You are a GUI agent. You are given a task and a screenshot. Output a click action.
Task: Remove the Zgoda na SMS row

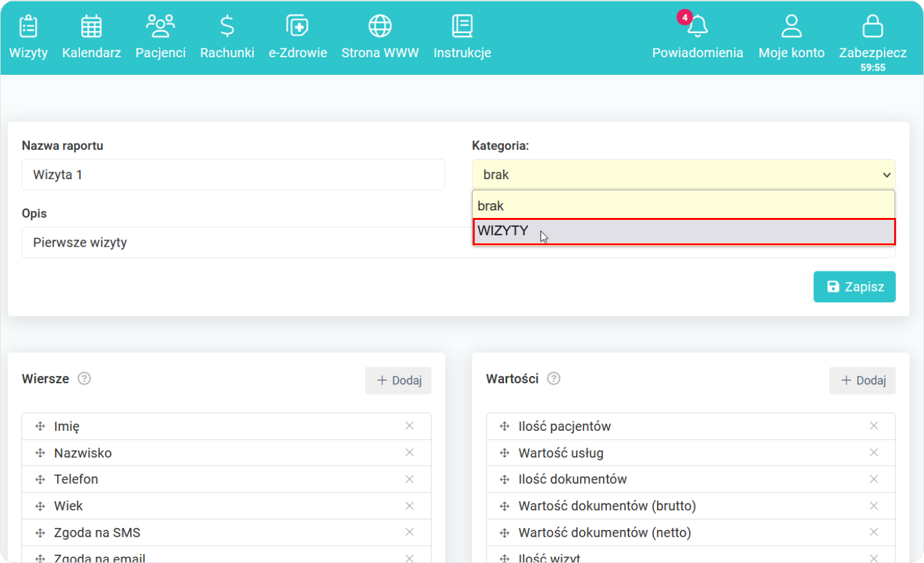(x=409, y=532)
